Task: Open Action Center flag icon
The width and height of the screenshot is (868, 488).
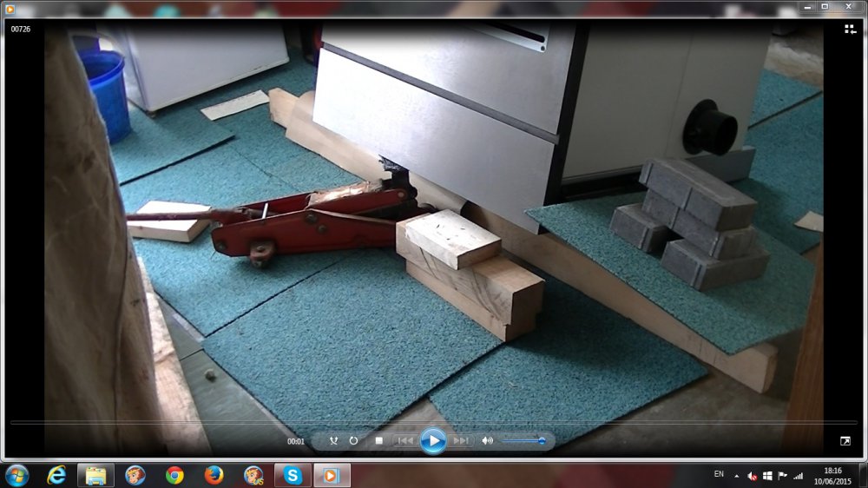Action: (x=783, y=476)
